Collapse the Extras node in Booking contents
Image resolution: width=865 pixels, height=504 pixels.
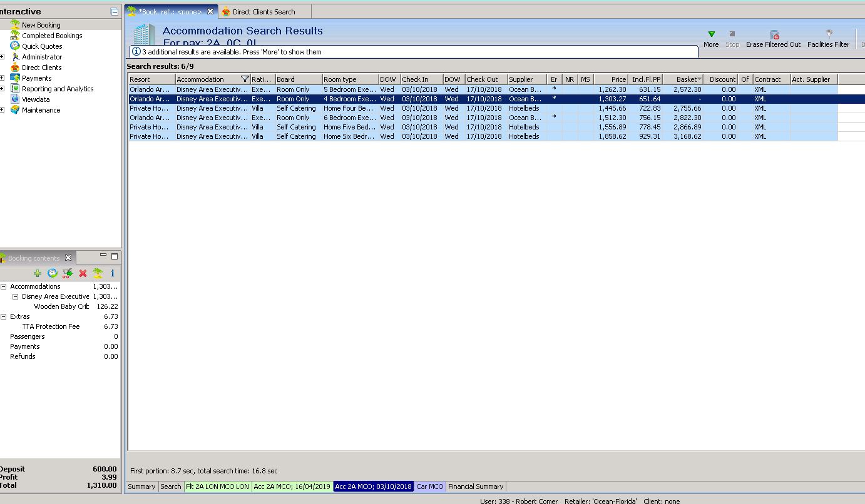[4, 316]
